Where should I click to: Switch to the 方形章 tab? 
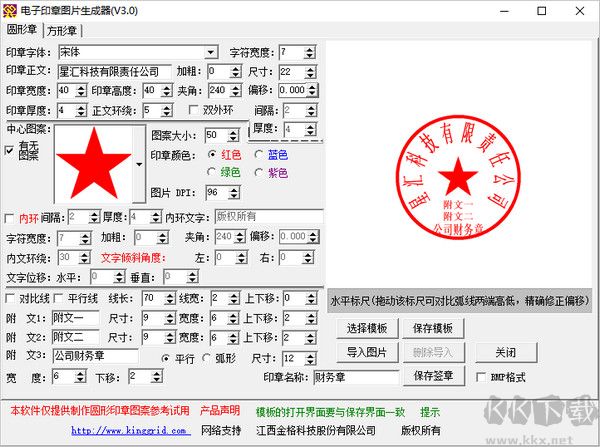click(63, 31)
